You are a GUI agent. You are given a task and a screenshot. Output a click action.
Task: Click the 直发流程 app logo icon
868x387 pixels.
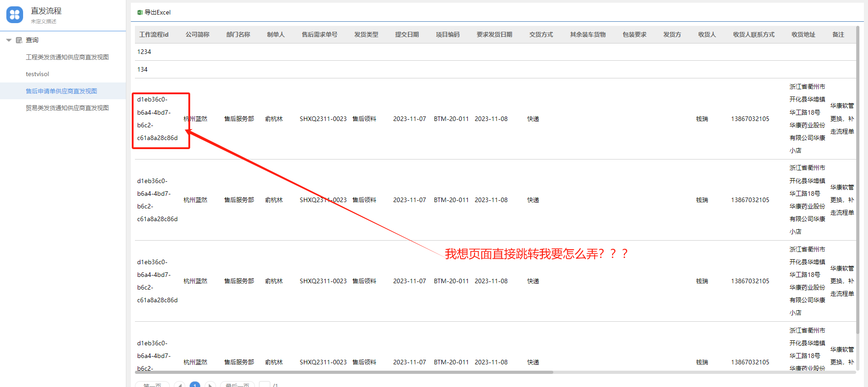pos(14,15)
